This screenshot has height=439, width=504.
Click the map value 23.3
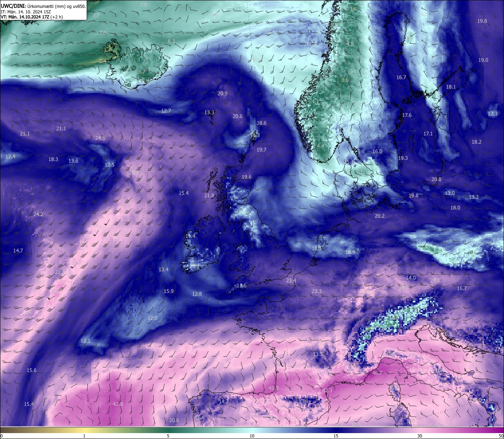317,291
